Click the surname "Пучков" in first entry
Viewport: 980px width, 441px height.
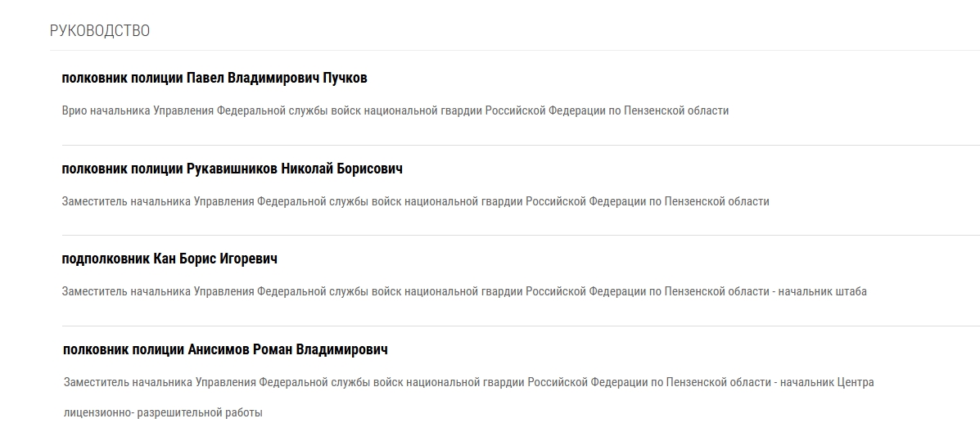pos(345,79)
